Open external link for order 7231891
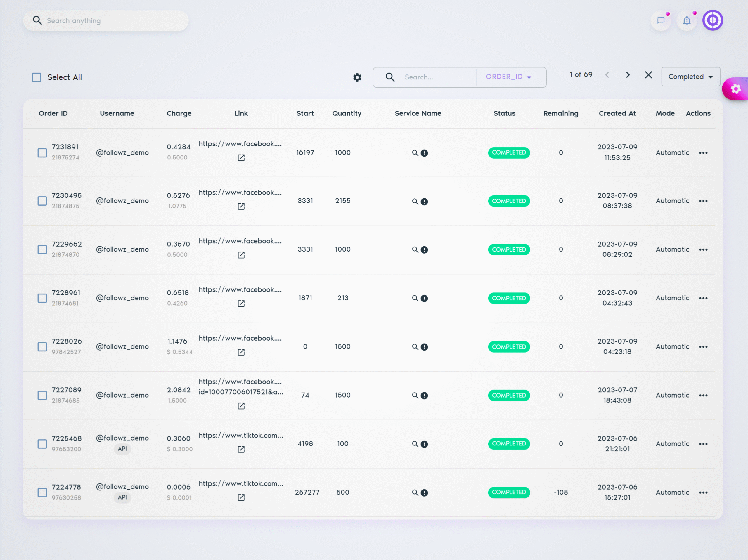This screenshot has height=560, width=748. pyautogui.click(x=241, y=158)
